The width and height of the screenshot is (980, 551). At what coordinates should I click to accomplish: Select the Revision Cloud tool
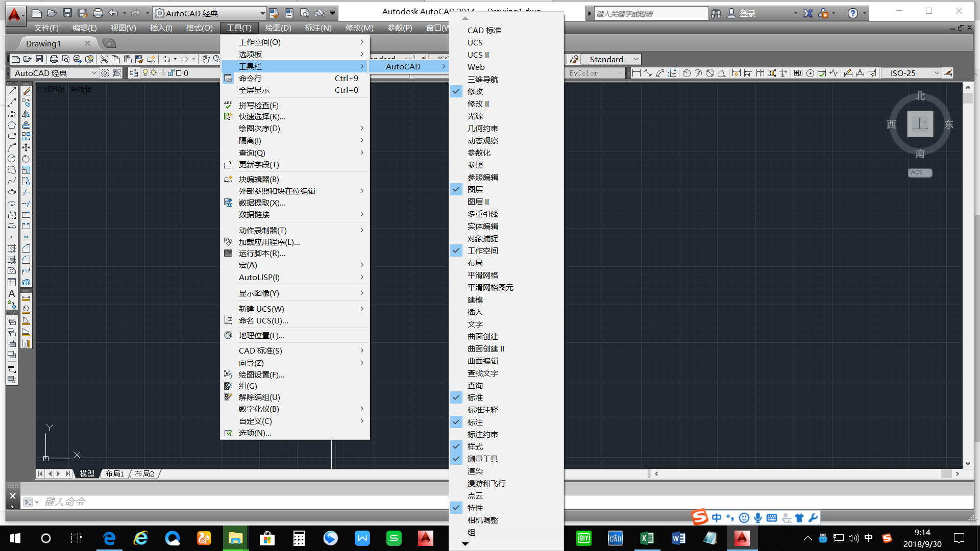12,170
